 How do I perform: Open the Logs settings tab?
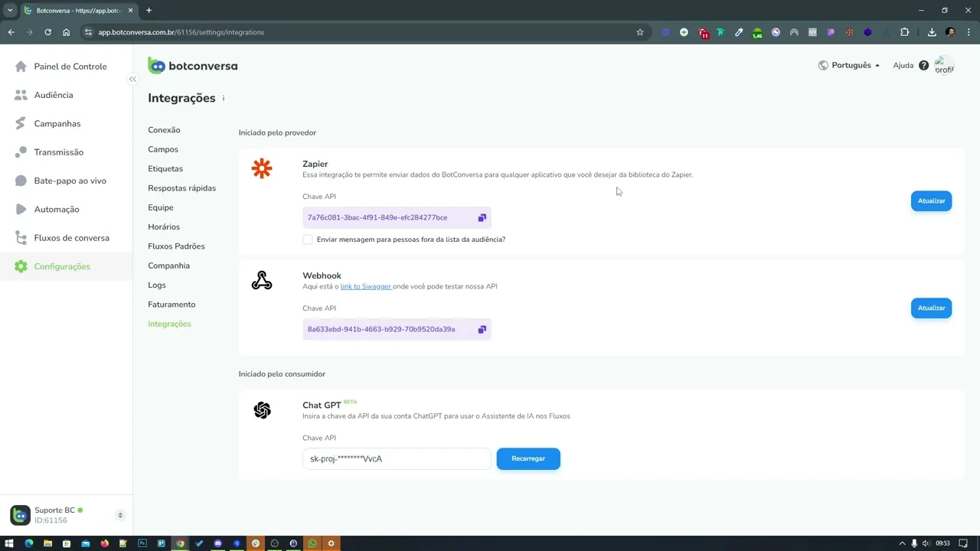point(157,285)
